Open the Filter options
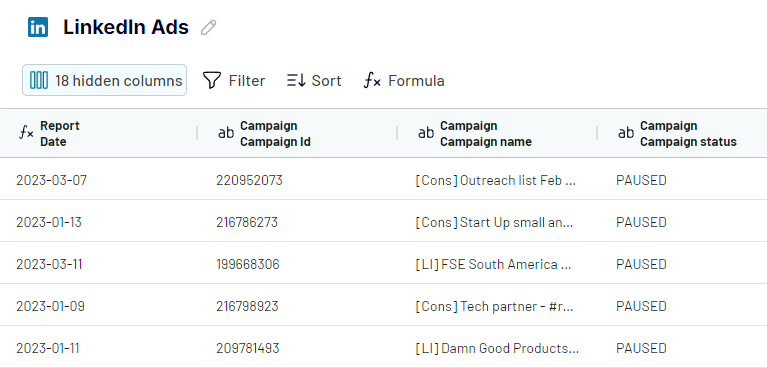This screenshot has height=368, width=767. pyautogui.click(x=234, y=80)
